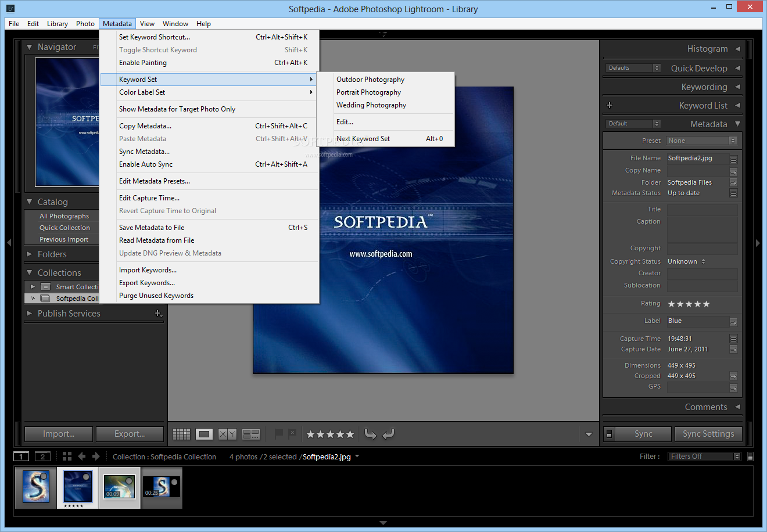Switch to Loupe view icon

pyautogui.click(x=204, y=434)
